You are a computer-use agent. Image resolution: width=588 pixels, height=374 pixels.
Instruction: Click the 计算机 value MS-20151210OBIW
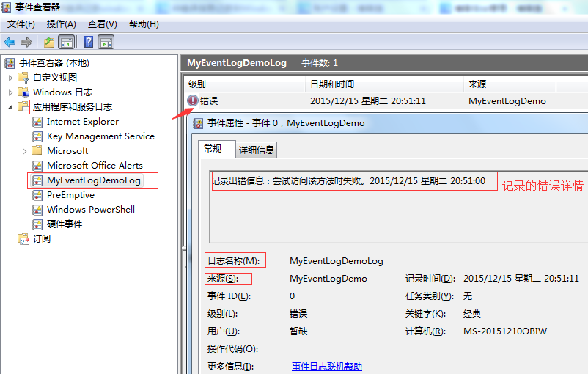(x=505, y=331)
